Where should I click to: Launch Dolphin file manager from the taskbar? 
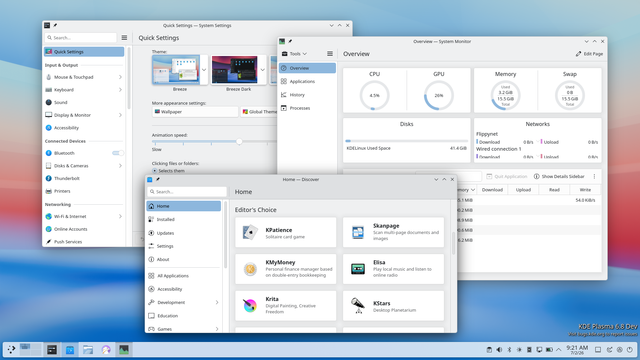(x=88, y=349)
